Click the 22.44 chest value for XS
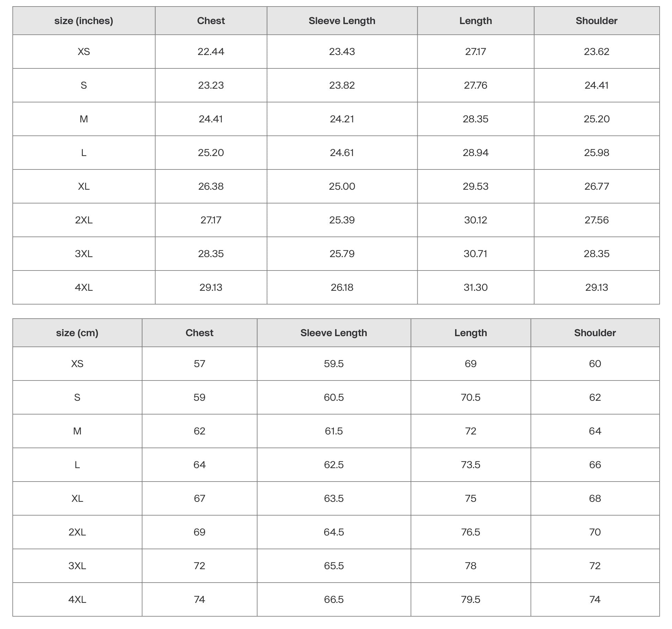Screen dimensions: 672x629 click(x=211, y=52)
